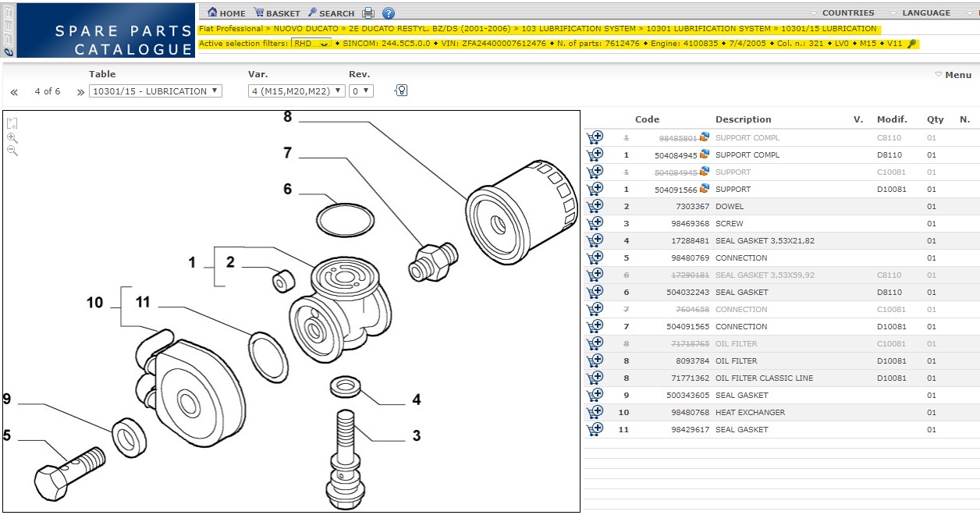980x515 pixels.
Task: Add SEAL GASKET 500343605 to basket
Action: [x=595, y=395]
